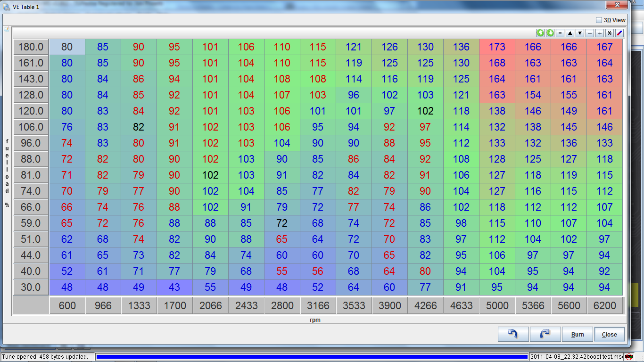This screenshot has width=644, height=362.
Task: Select the 77 cell at 30.0 load, 4266 rpm
Action: pos(426,287)
